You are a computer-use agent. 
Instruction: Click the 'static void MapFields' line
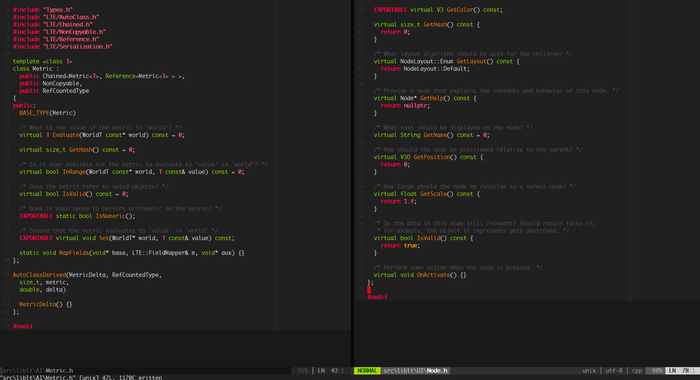pos(132,253)
